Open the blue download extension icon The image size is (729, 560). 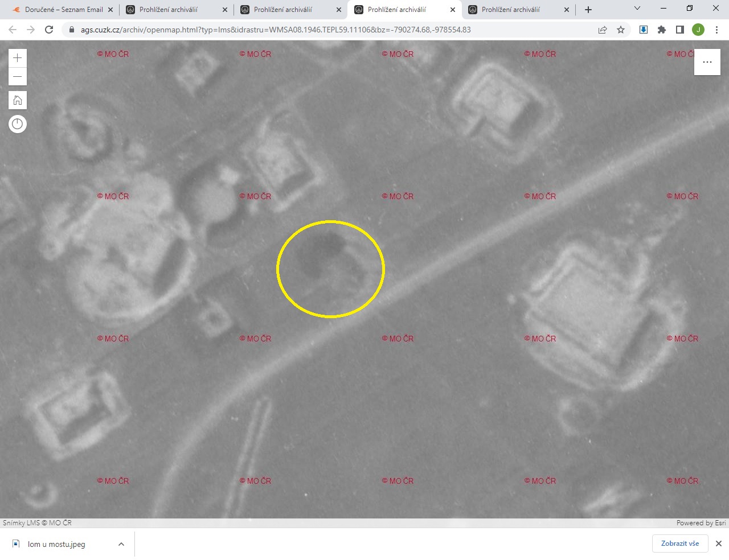click(x=644, y=30)
